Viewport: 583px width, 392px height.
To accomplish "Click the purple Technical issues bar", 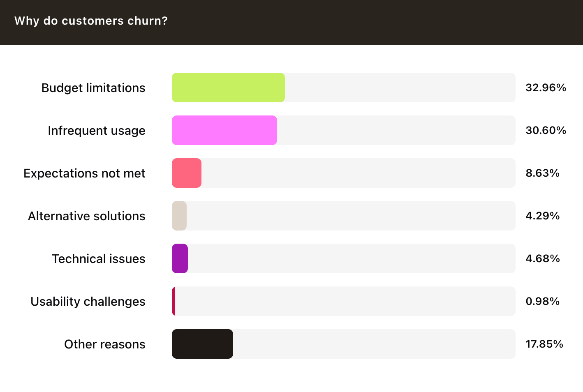I will pyautogui.click(x=180, y=258).
